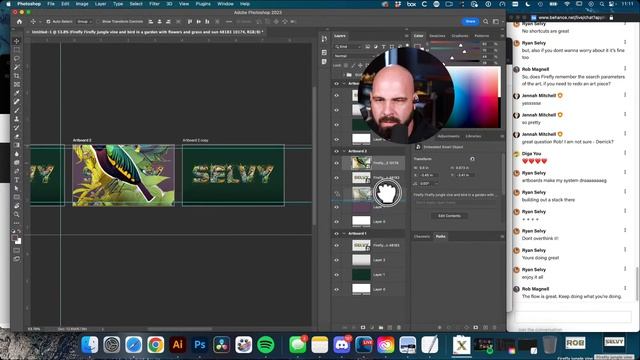Image resolution: width=640 pixels, height=360 pixels.
Task: Click the background color swatch
Action: [18, 241]
